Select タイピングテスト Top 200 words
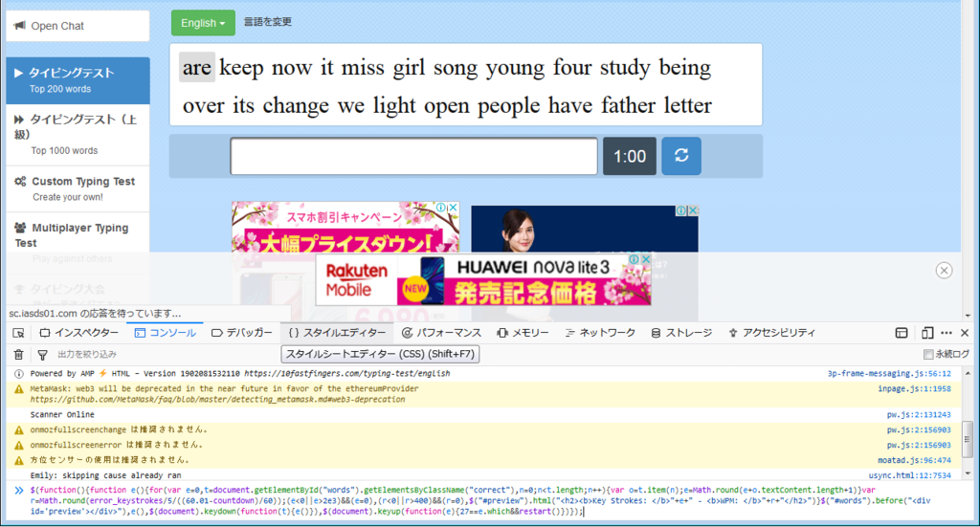The height and width of the screenshot is (527, 980). 78,80
